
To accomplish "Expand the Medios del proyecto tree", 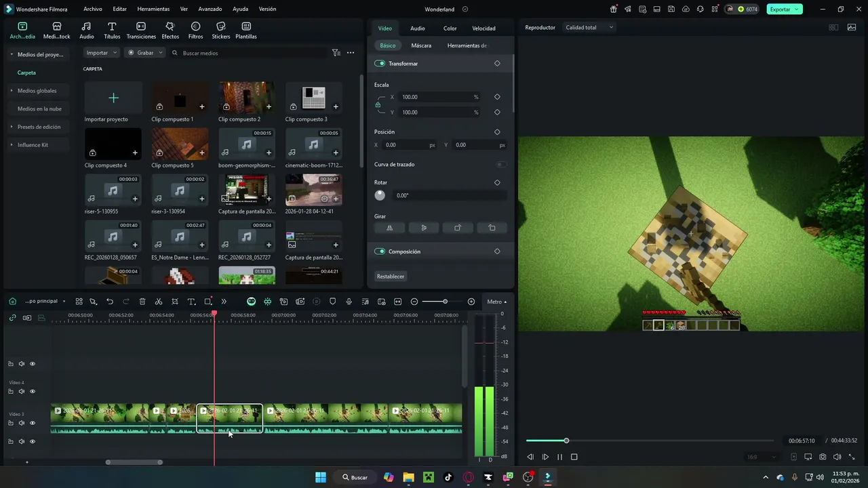I will (x=12, y=54).
